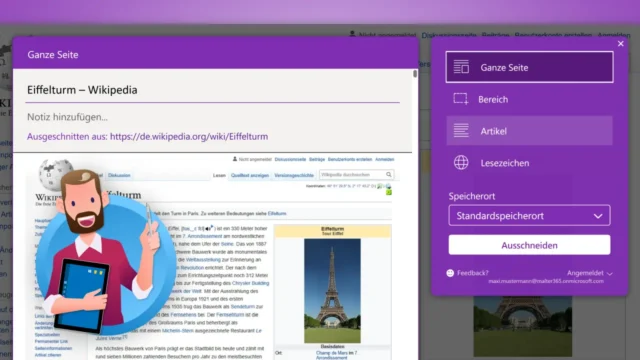
Task: Click the Champ de Mars link in infobox
Action: pos(332,353)
